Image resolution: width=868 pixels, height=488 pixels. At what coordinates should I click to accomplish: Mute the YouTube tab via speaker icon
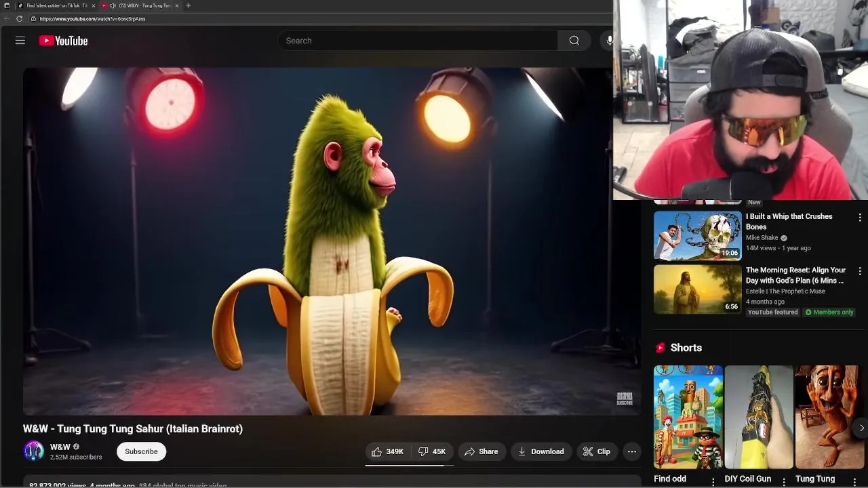(x=113, y=5)
